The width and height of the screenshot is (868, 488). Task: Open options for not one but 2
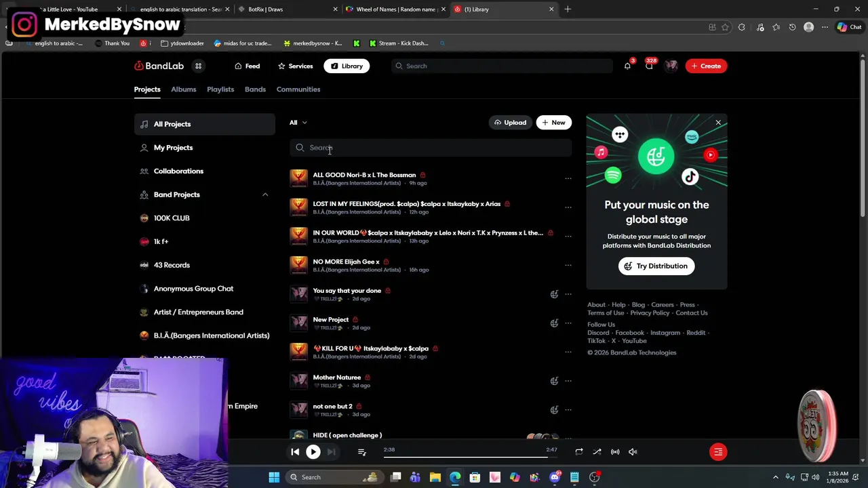click(568, 410)
